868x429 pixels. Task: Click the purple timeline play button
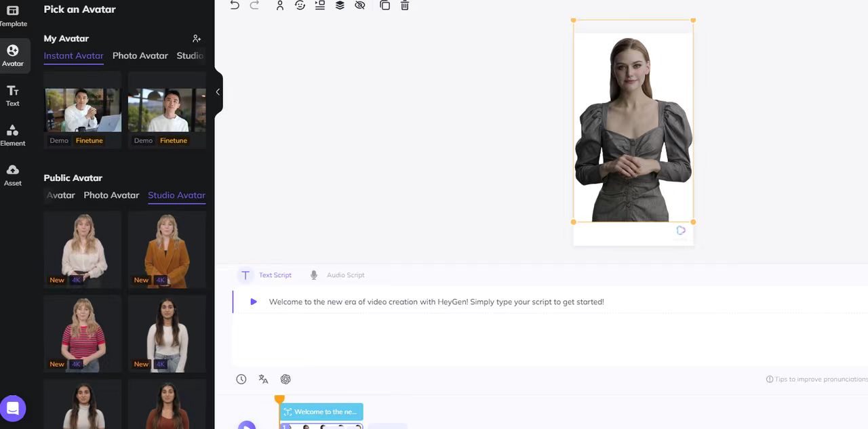247,425
